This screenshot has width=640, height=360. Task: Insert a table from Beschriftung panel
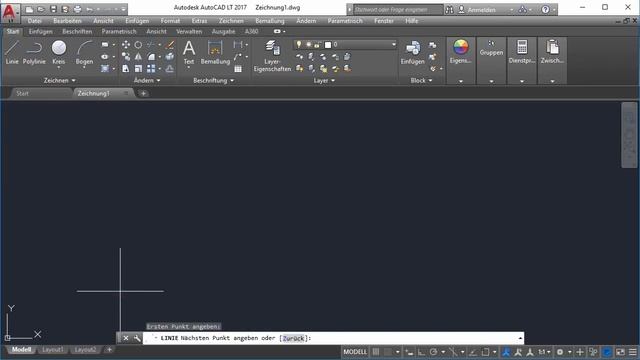(x=238, y=69)
